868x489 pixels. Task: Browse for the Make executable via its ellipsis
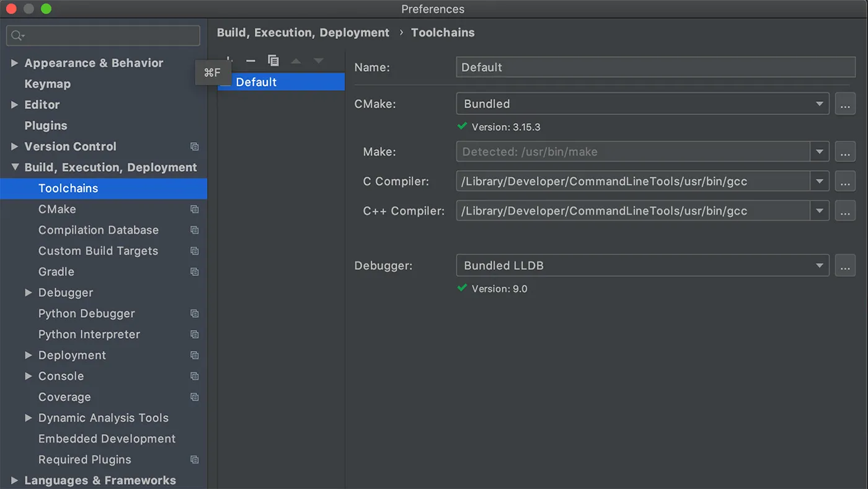click(x=845, y=151)
